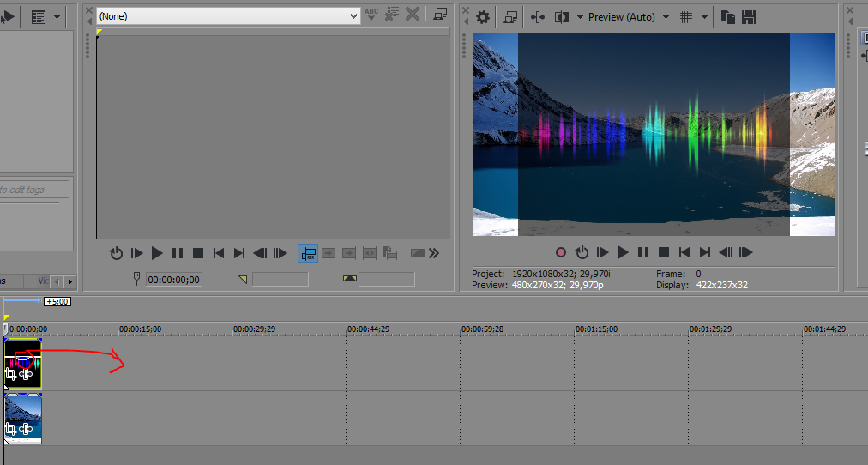Toggle the preview overlays grid icon
The width and height of the screenshot is (868, 465).
686,17
